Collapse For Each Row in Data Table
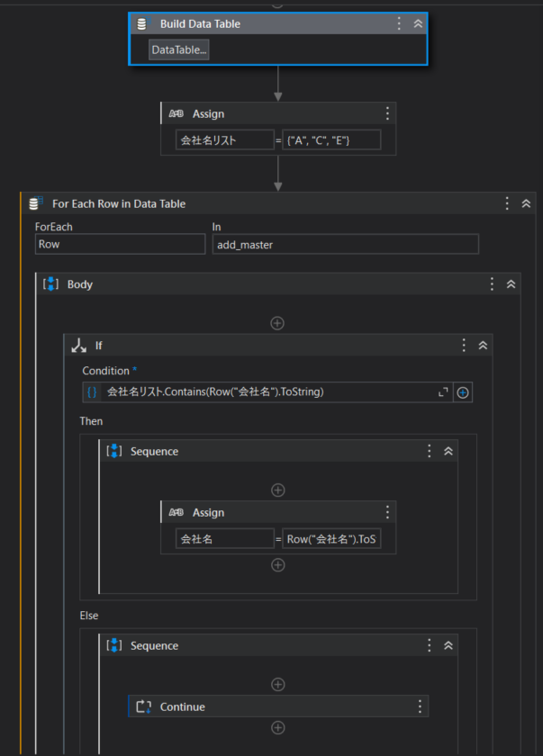543x756 pixels. pyautogui.click(x=526, y=204)
